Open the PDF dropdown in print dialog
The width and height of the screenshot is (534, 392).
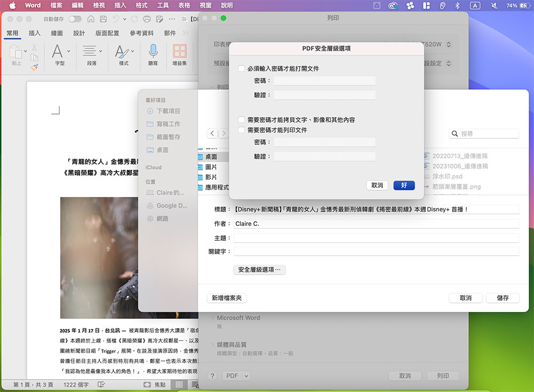(237, 375)
